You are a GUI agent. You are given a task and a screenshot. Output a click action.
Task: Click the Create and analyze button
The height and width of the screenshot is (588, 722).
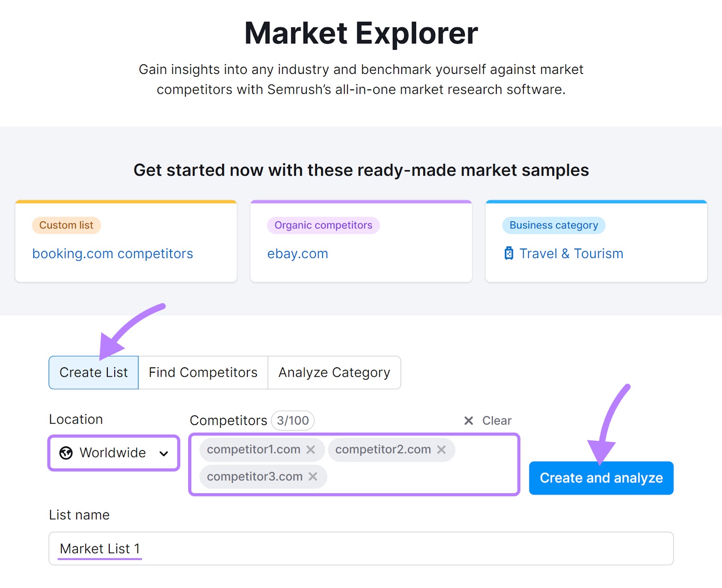[x=601, y=478]
